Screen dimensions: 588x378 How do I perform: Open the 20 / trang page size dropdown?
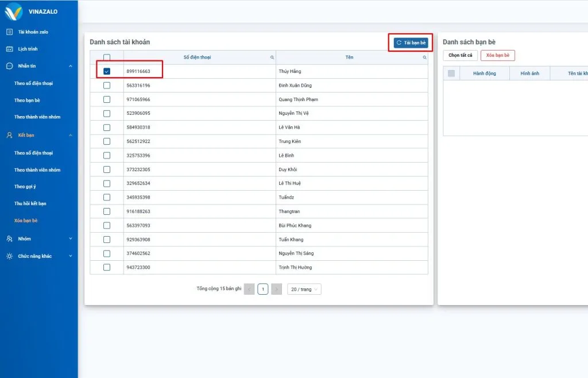[304, 290]
